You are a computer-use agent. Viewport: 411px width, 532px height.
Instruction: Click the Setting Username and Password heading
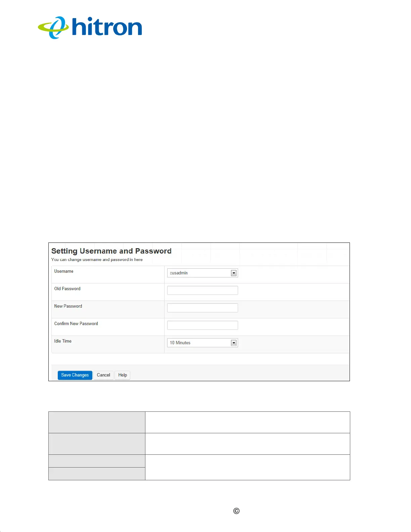click(111, 251)
